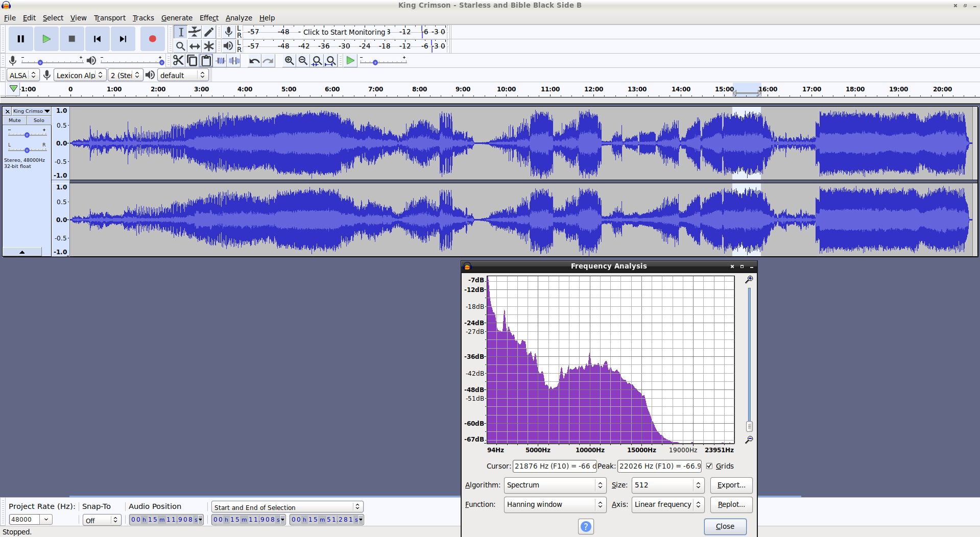Copy selection with the Copy icon
Image resolution: width=980 pixels, height=537 pixels.
click(x=192, y=61)
